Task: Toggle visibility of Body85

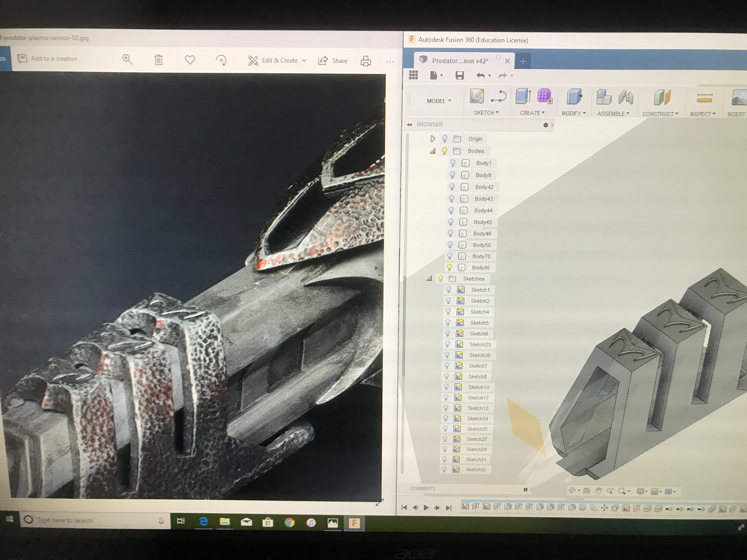Action: (449, 267)
